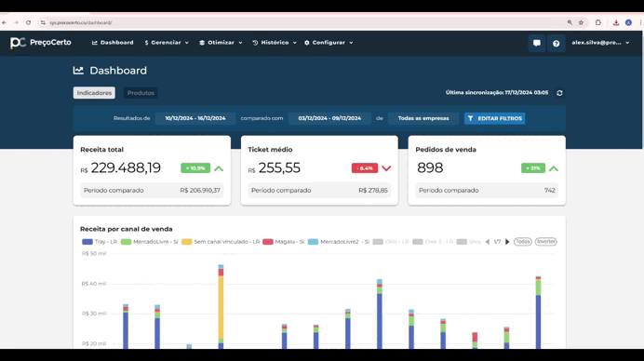Click compared value R$ 278,85
The height and width of the screenshot is (361, 644).
click(373, 191)
